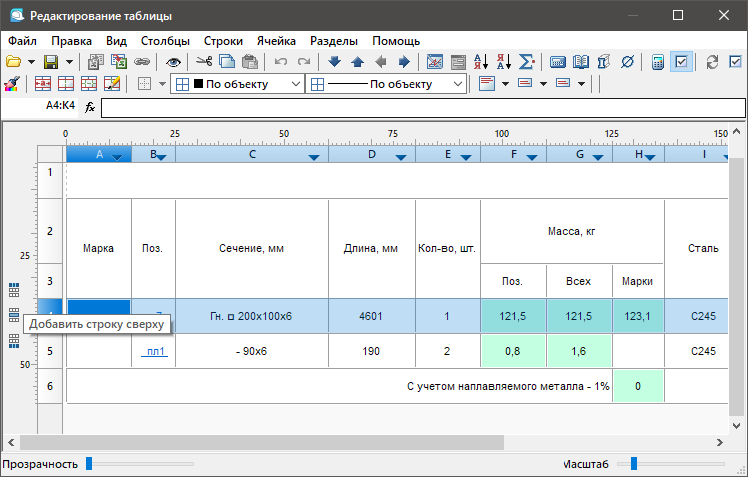The height and width of the screenshot is (477, 748).
Task: Open the dropdown arrow next to the save icon
Action: pyautogui.click(x=70, y=62)
